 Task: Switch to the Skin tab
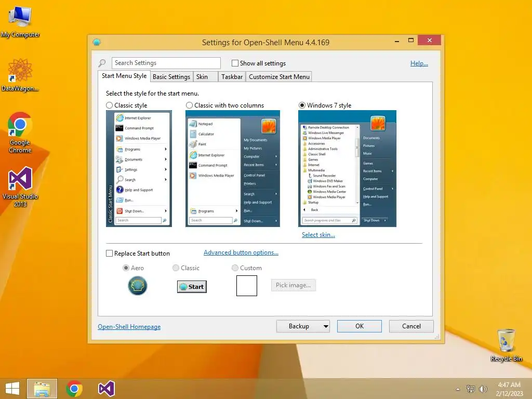click(205, 77)
